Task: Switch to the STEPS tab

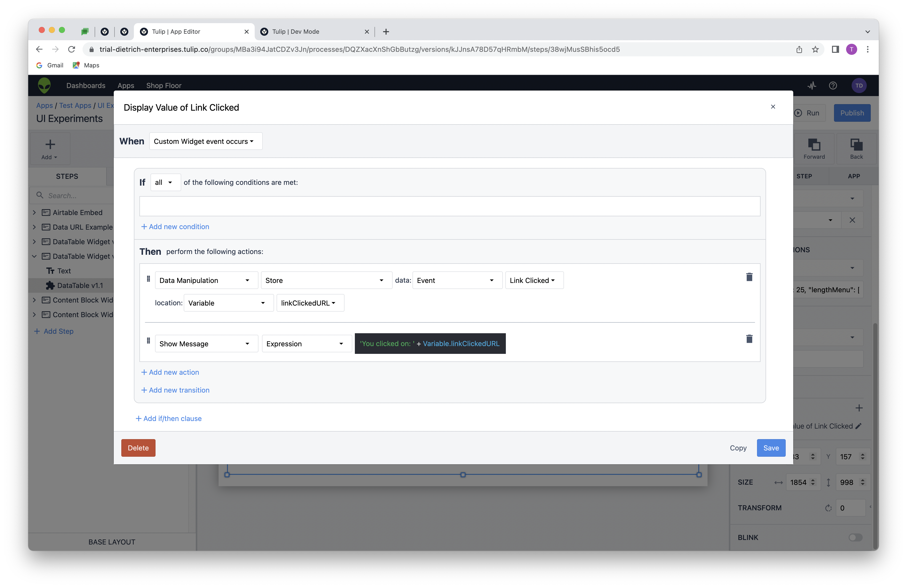Action: tap(67, 176)
